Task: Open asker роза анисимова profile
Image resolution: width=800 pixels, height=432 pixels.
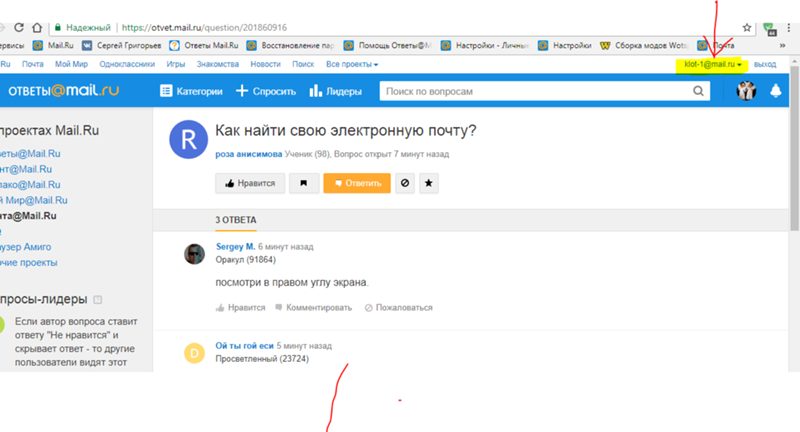Action: [x=248, y=154]
